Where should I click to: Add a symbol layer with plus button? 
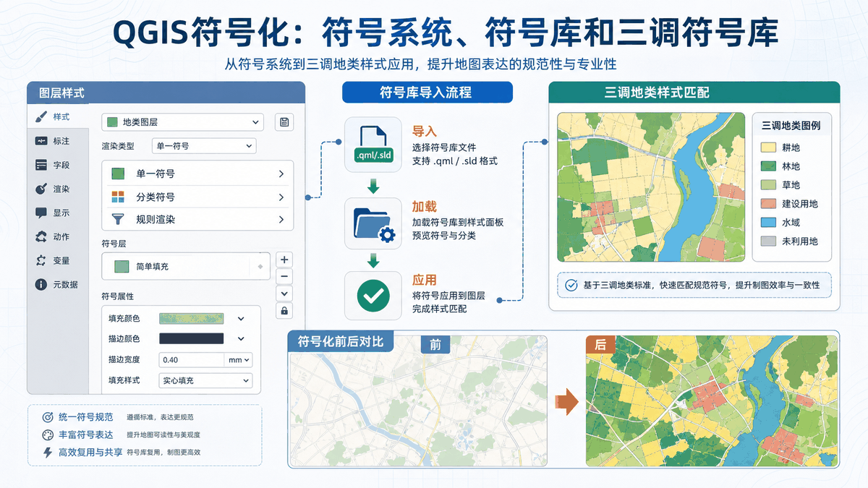pos(284,260)
